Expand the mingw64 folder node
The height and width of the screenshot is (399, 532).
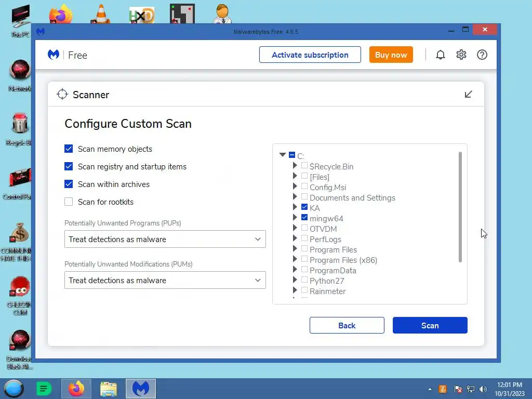[295, 218]
